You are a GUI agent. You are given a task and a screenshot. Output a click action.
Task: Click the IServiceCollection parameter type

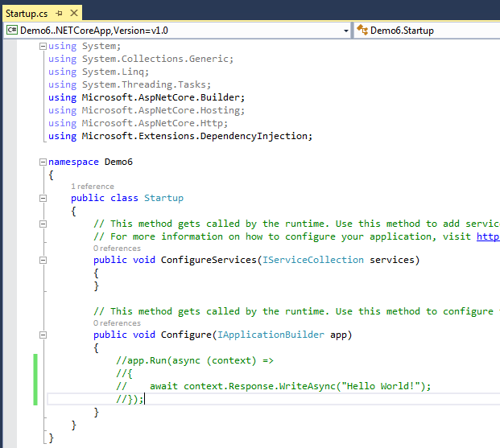(312, 260)
